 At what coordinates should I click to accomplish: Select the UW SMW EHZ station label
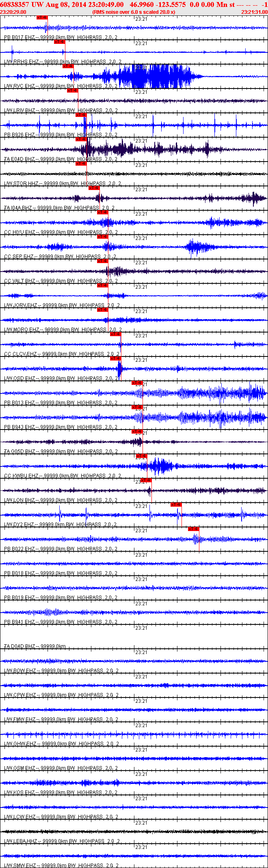(x=61, y=866)
